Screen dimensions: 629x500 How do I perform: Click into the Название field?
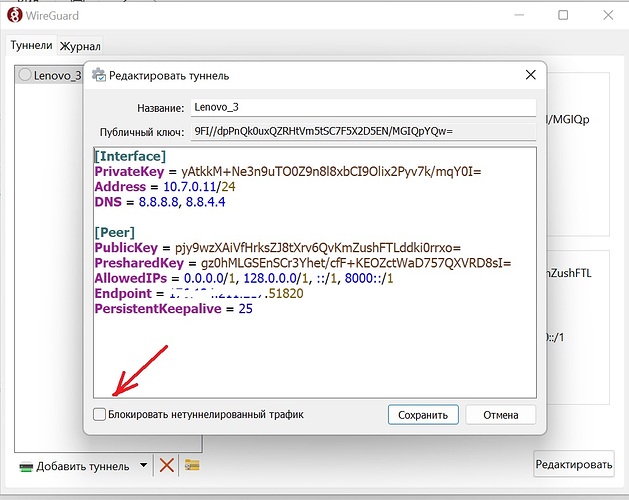pos(363,108)
